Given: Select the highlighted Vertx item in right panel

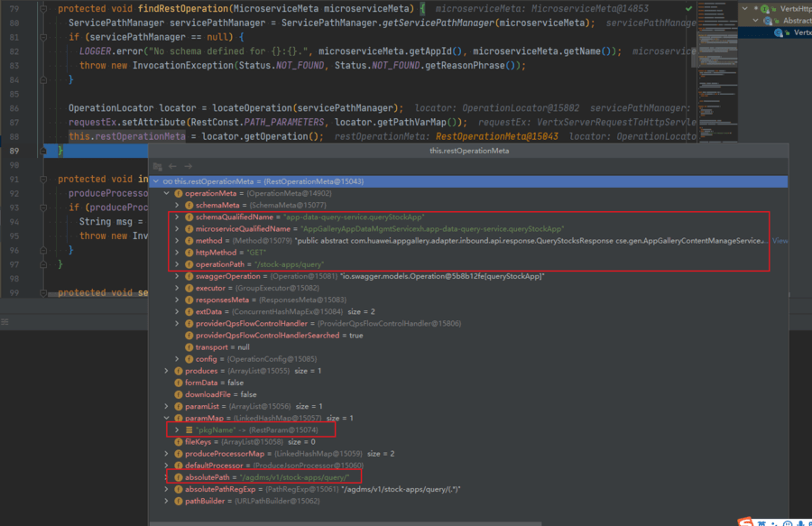Looking at the screenshot, I should click(775, 32).
